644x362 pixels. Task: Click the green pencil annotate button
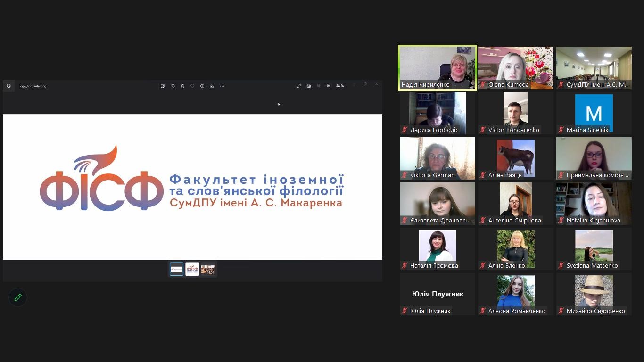point(18,297)
